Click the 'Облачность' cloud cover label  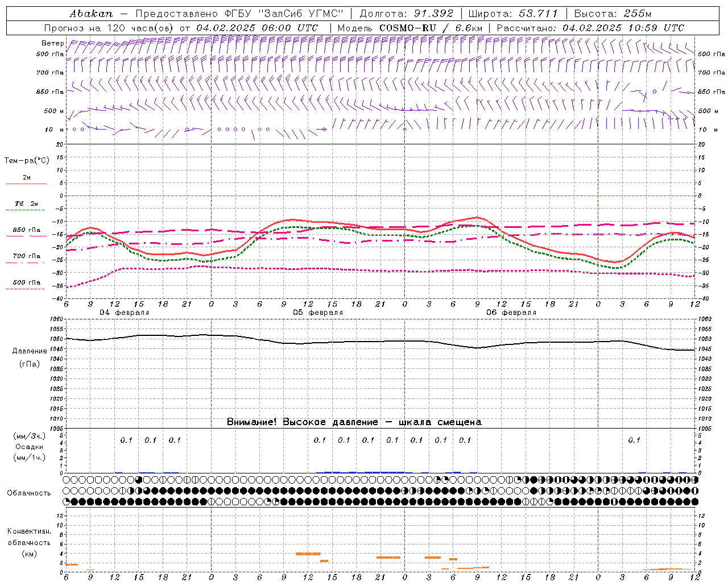pyautogui.click(x=29, y=493)
